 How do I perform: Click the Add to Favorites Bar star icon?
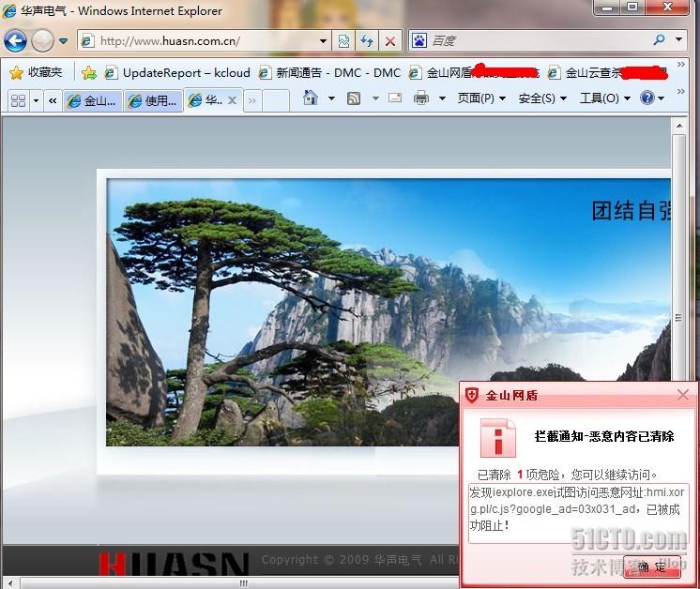click(89, 72)
